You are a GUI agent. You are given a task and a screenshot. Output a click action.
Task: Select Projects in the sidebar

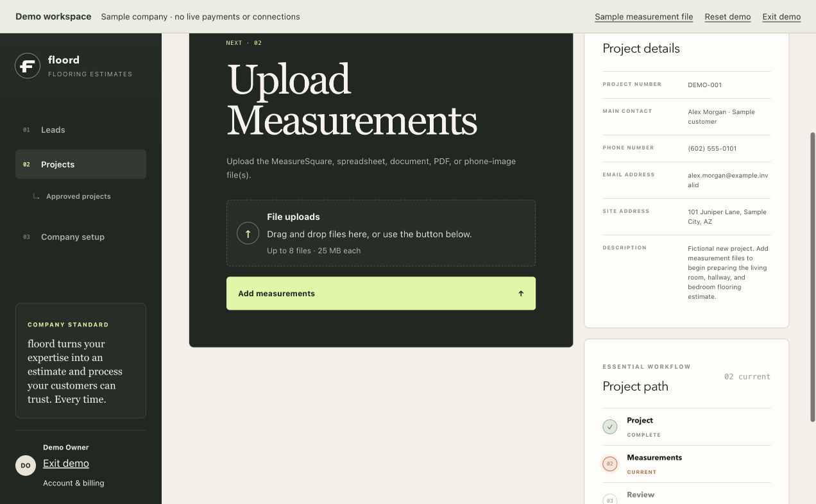81,164
